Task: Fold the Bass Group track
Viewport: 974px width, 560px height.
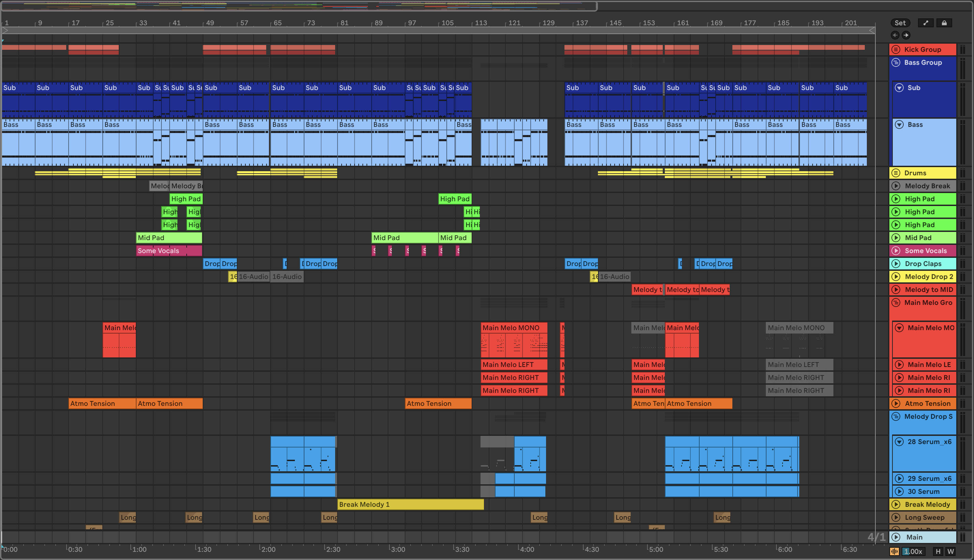Action: click(x=896, y=62)
